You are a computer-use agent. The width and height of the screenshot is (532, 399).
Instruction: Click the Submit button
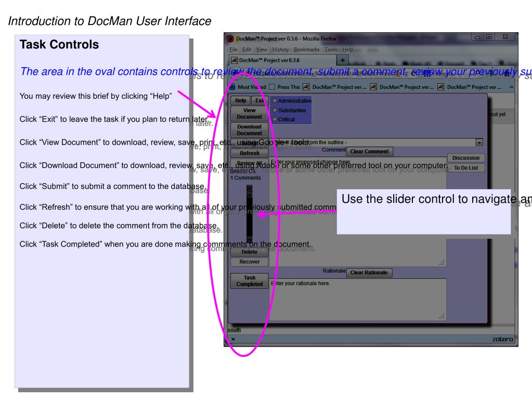[250, 143]
